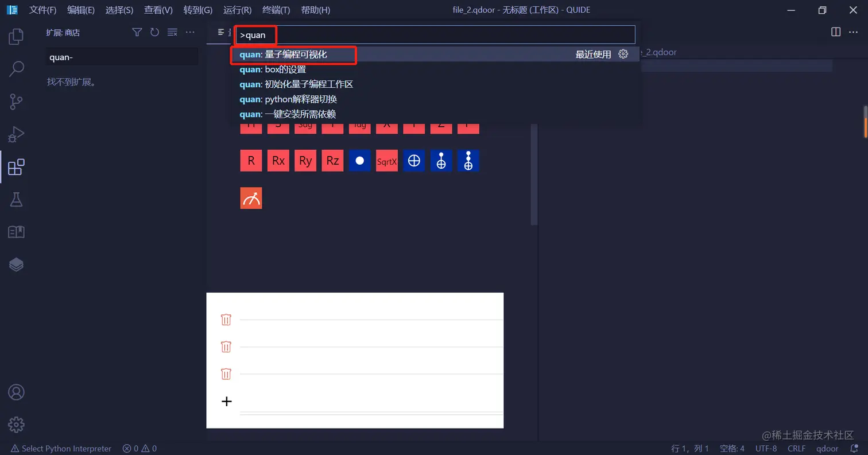Open the 转到(G) menu

click(198, 10)
